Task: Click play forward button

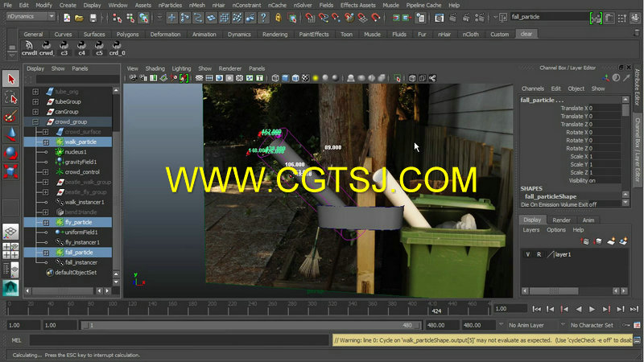Action: point(592,309)
